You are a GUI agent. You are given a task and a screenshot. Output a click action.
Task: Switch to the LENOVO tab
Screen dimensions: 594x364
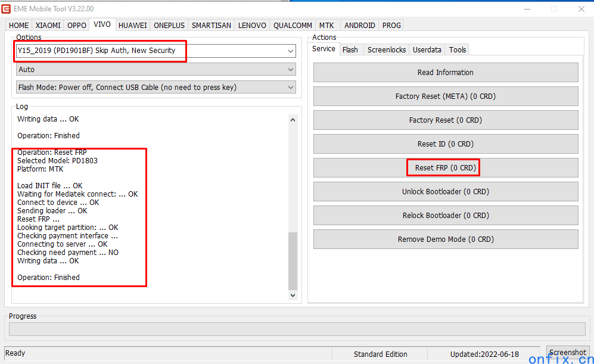[x=252, y=26]
